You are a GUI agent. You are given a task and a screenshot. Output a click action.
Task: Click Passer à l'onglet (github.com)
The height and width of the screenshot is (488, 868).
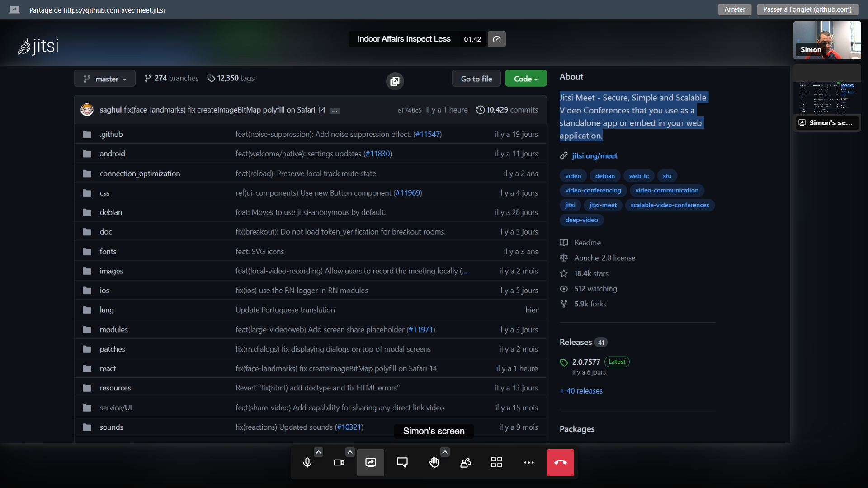807,9
